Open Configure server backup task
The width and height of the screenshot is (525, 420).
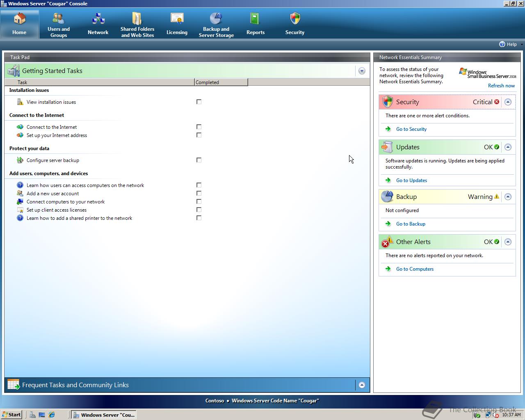click(x=53, y=160)
